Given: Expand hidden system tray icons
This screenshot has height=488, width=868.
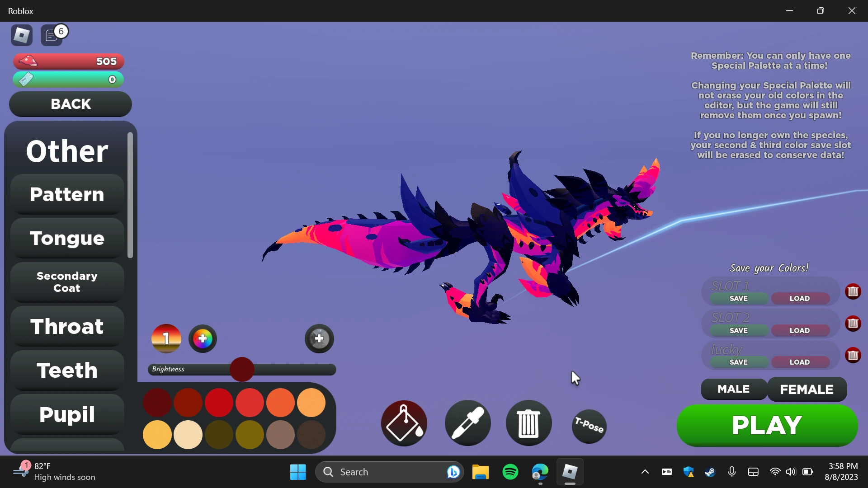Looking at the screenshot, I should pyautogui.click(x=645, y=471).
